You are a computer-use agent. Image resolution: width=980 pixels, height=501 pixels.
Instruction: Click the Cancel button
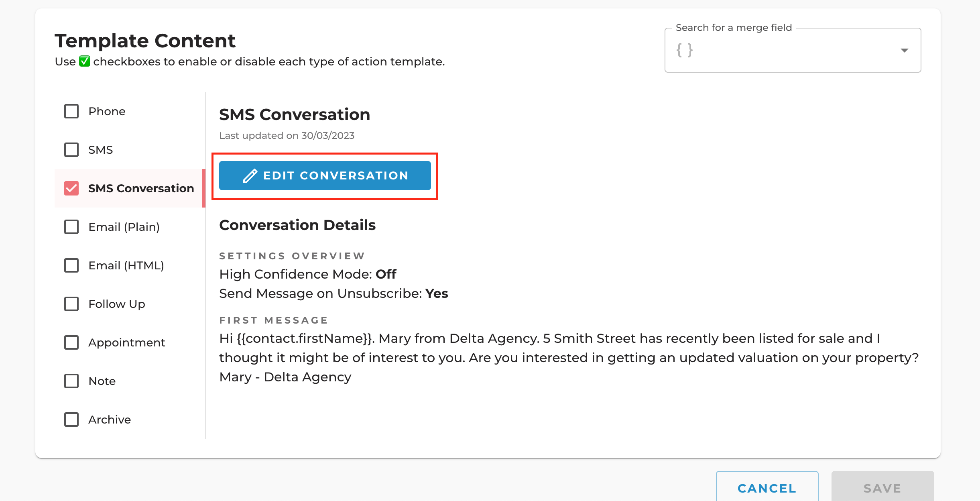point(767,487)
